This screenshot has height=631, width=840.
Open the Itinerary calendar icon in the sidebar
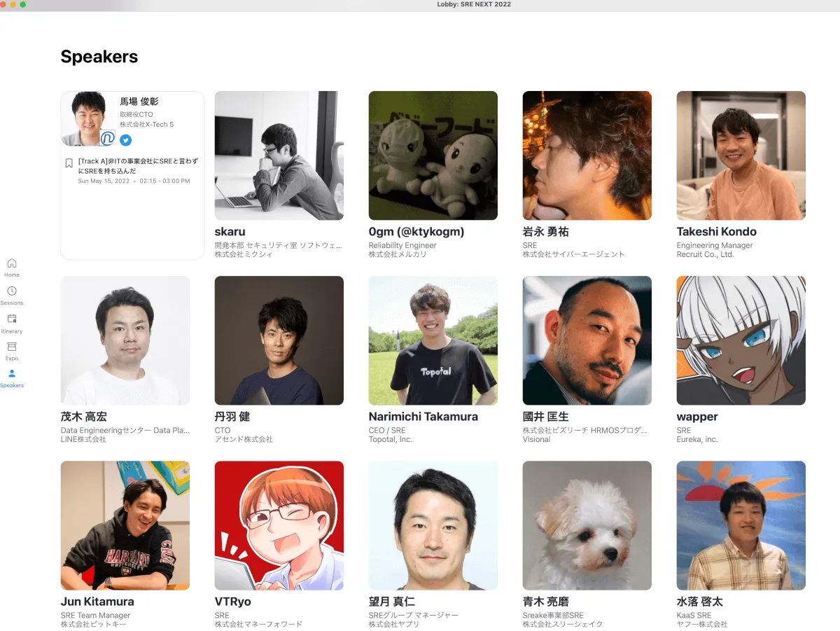coord(12,319)
